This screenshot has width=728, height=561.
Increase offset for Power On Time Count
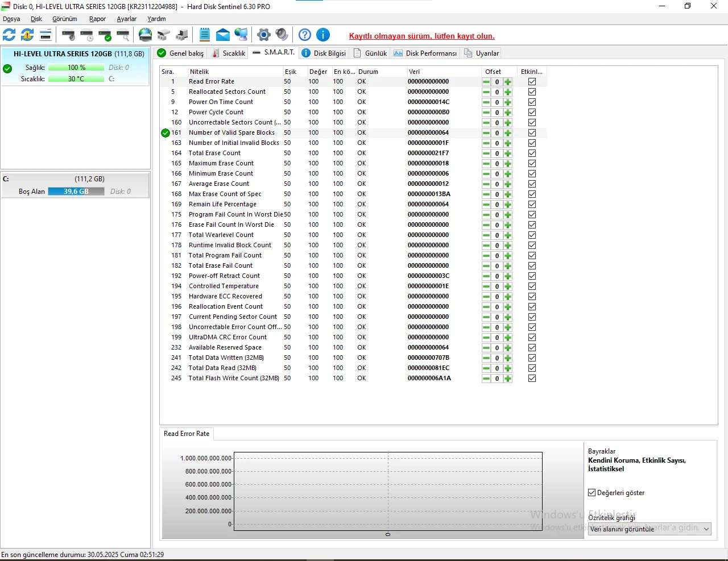tap(508, 102)
